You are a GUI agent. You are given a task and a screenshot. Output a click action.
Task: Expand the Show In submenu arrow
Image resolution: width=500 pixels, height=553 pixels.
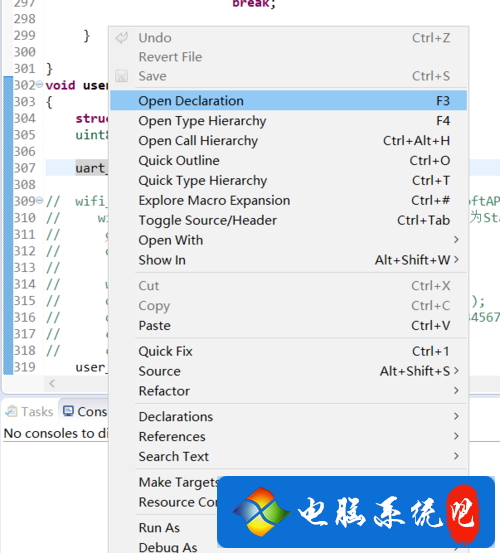[456, 260]
